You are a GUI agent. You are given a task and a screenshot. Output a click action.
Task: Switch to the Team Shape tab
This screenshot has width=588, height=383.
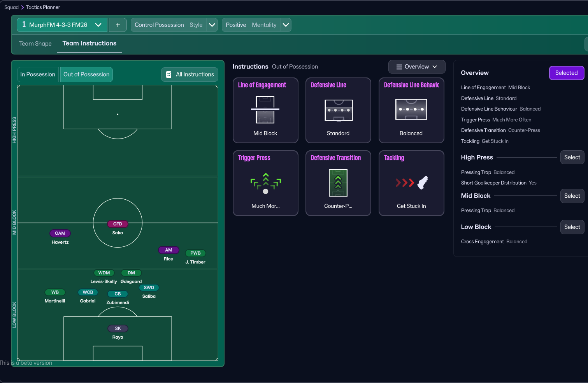[x=35, y=44]
